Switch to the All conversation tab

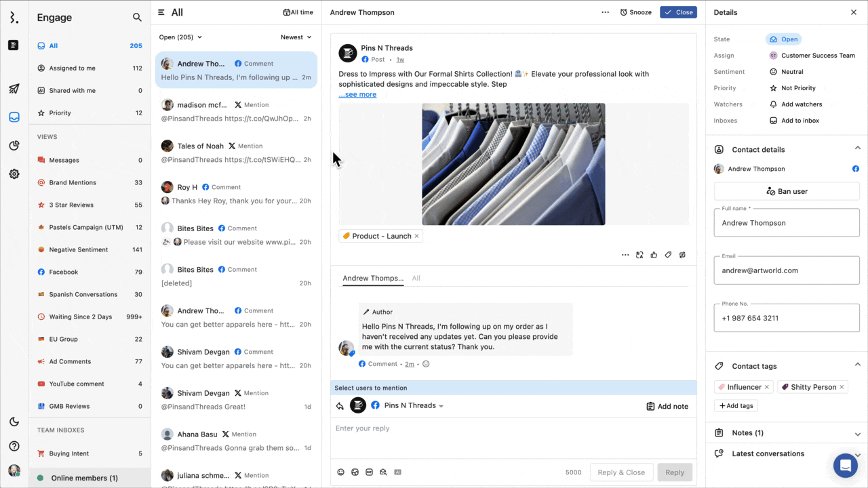(416, 279)
